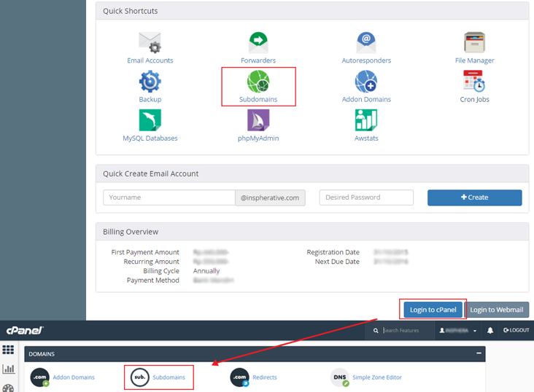Click the Quick Shortcuts panel heading

click(x=130, y=11)
